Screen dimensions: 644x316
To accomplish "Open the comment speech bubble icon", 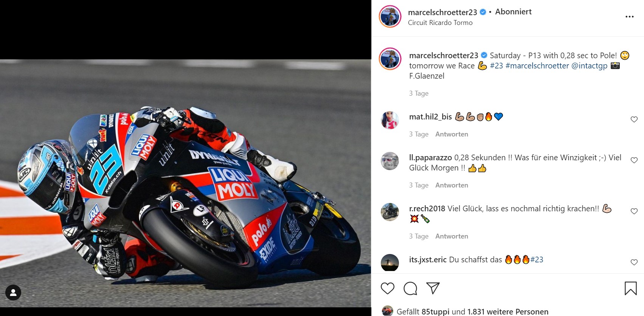I will (410, 288).
